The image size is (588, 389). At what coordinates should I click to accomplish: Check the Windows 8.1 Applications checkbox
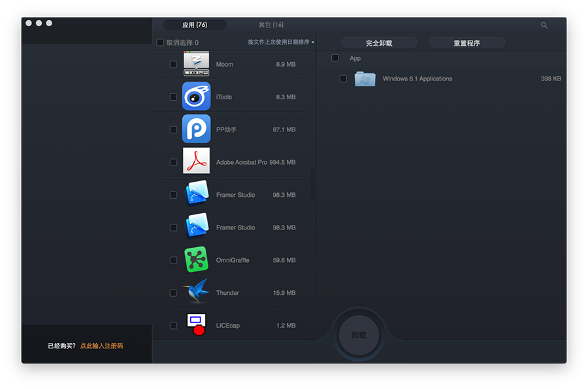click(x=343, y=78)
